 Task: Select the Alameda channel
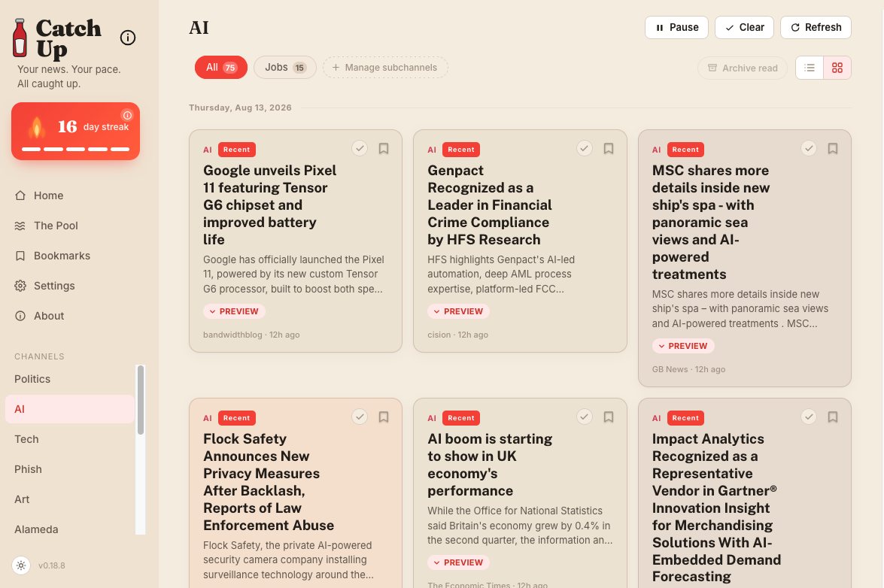pyautogui.click(x=70, y=529)
